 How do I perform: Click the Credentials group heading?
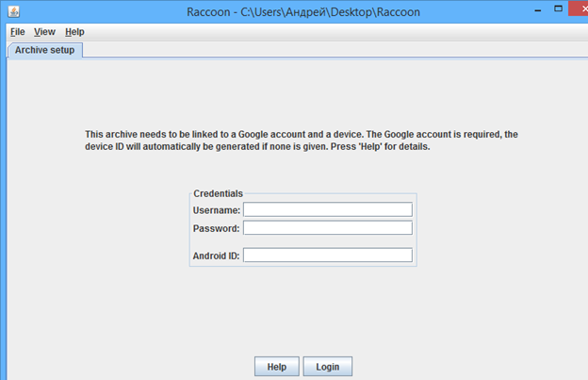pyautogui.click(x=218, y=193)
